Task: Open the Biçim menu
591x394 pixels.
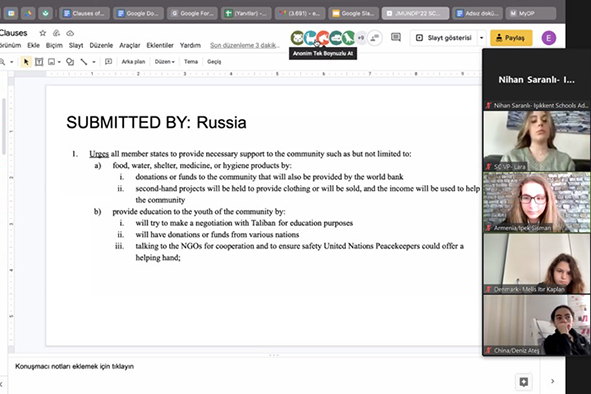Action: (54, 46)
